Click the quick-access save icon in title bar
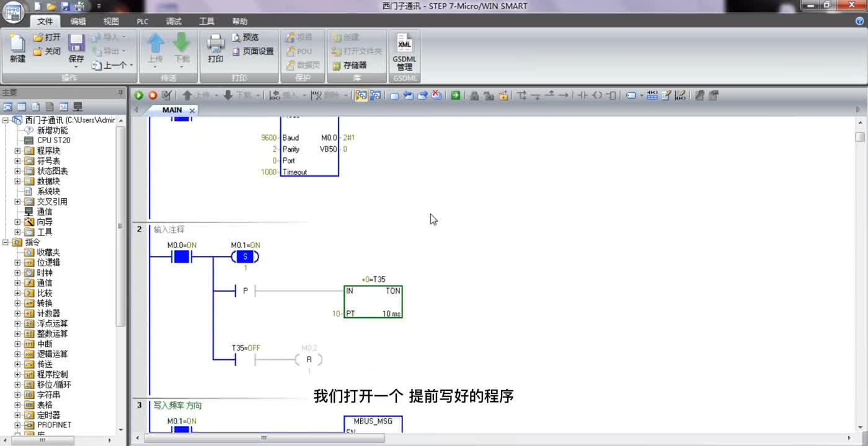This screenshot has height=446, width=868. coord(65,6)
